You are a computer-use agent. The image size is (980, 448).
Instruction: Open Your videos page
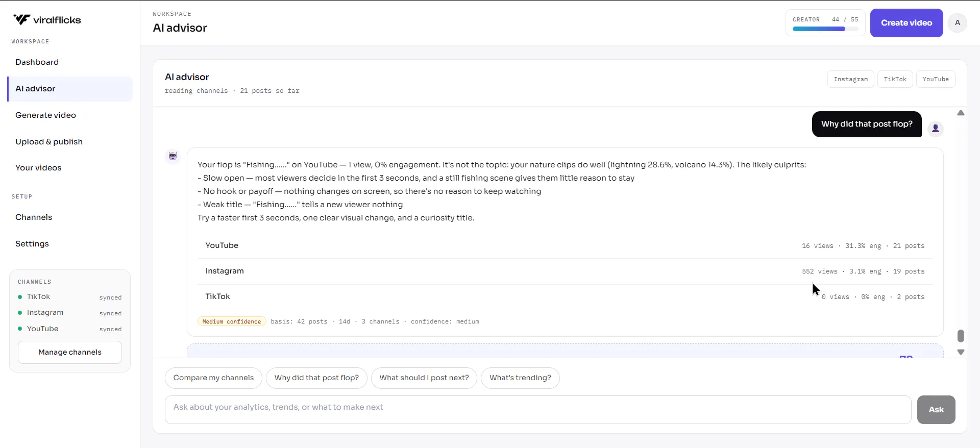[70, 168]
